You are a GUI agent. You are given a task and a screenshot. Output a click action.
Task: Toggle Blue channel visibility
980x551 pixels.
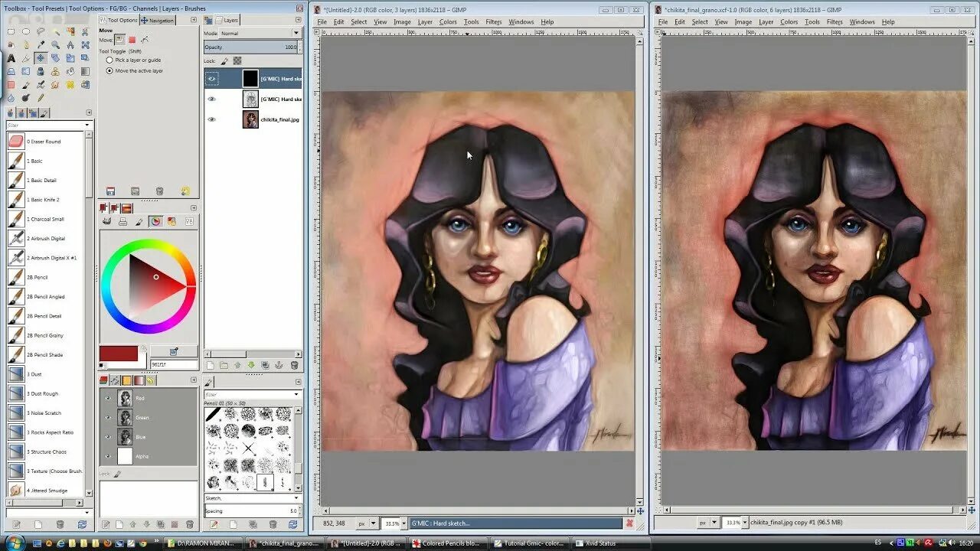(107, 437)
